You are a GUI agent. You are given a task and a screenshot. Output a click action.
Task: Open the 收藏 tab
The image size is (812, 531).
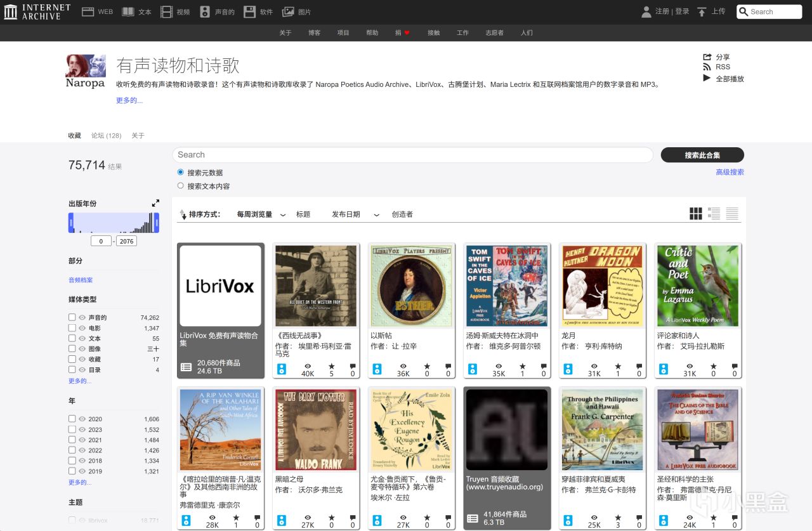click(75, 135)
